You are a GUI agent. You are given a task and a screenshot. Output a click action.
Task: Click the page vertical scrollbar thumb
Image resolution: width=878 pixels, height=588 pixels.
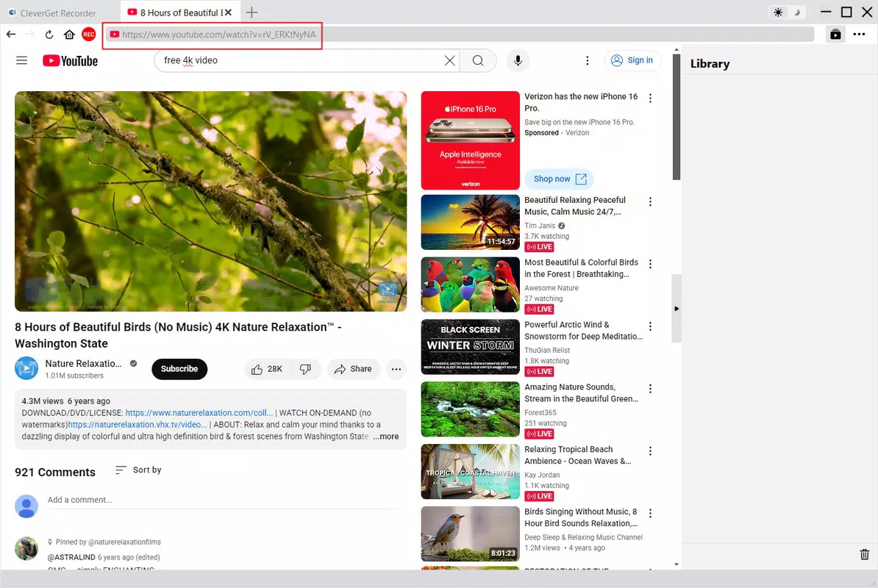[x=677, y=117]
